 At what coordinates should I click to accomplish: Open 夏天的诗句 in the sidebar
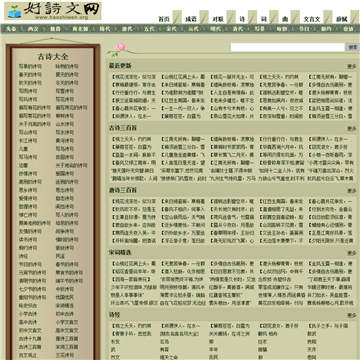point(67,75)
